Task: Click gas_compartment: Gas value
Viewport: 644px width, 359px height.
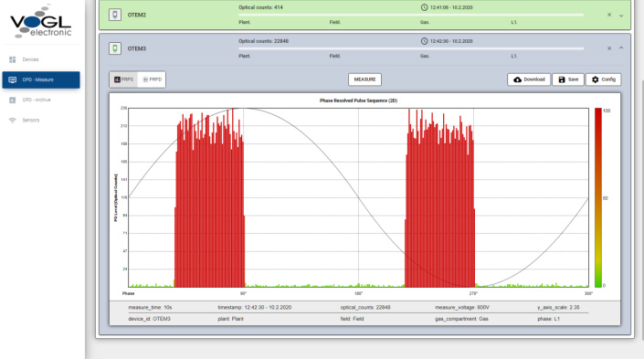Action: click(461, 319)
